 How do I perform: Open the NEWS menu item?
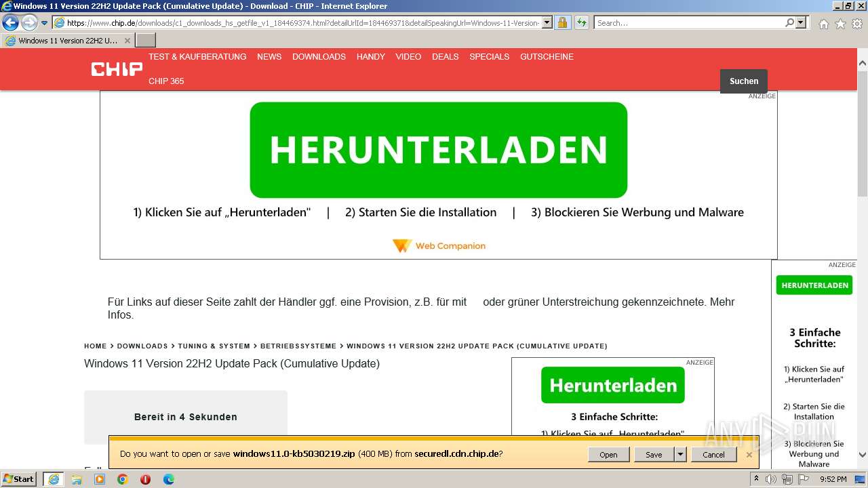(x=269, y=57)
